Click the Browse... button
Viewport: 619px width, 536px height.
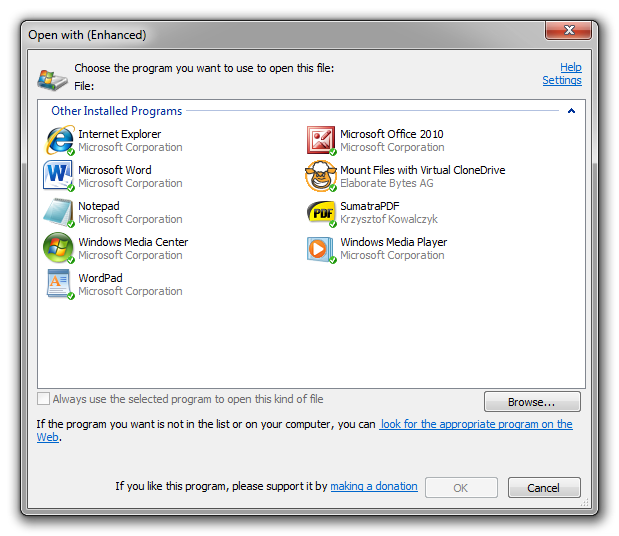point(532,402)
